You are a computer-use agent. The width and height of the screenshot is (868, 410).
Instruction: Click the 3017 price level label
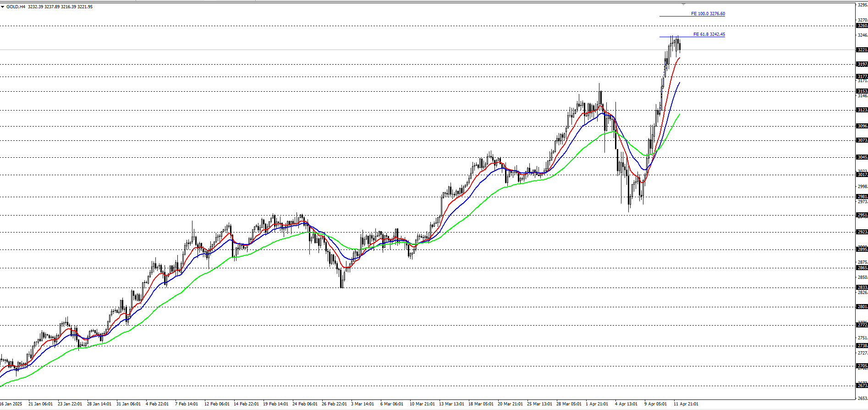click(x=862, y=175)
